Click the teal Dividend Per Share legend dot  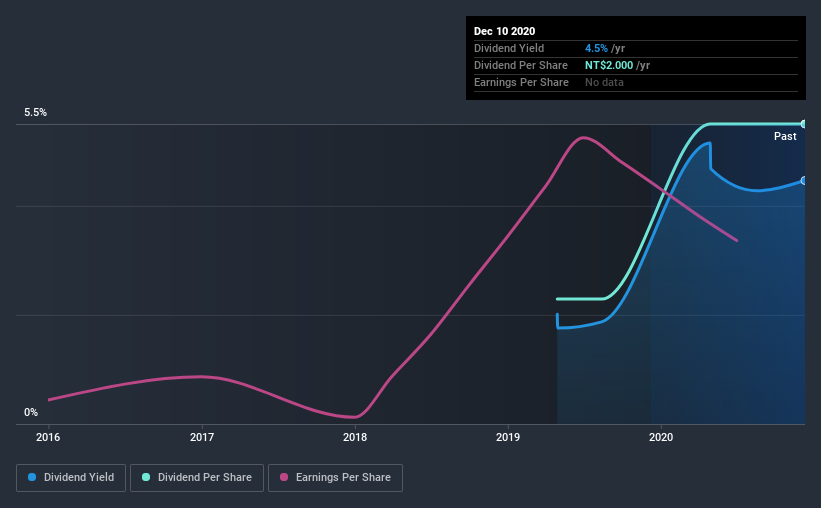146,477
